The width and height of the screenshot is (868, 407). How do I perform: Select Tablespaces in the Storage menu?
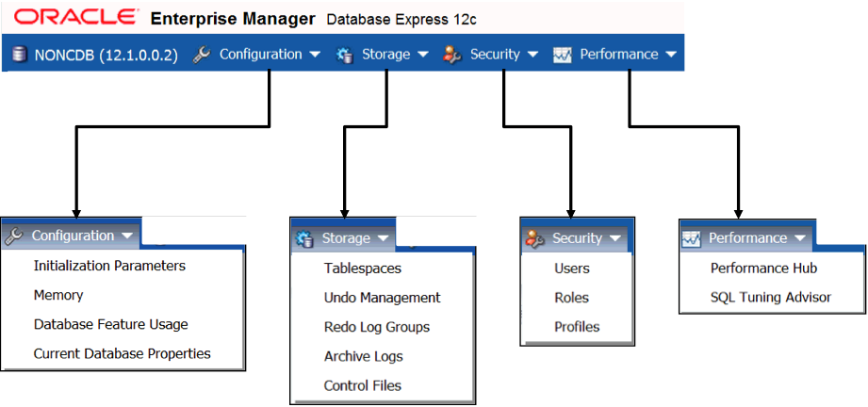pos(363,269)
